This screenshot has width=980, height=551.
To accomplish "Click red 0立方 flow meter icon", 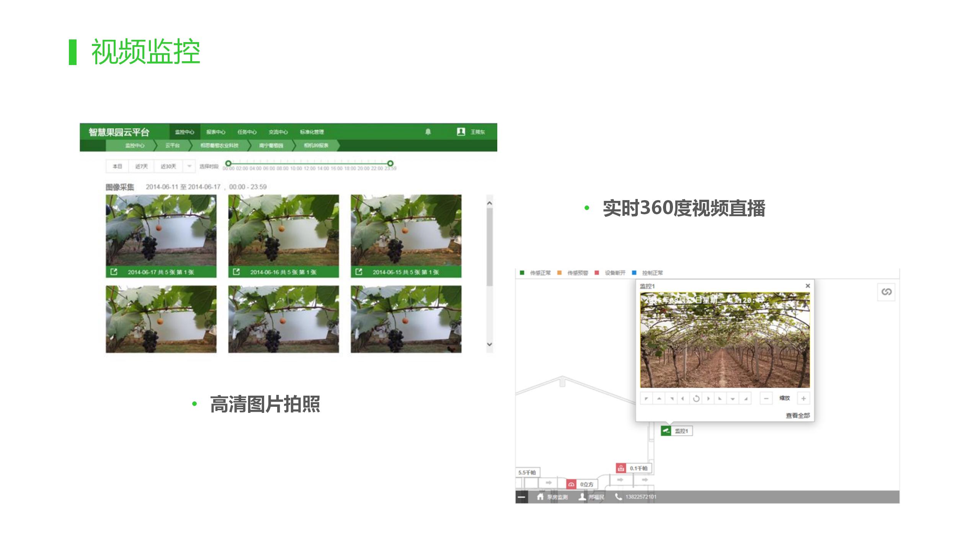I will tap(571, 484).
